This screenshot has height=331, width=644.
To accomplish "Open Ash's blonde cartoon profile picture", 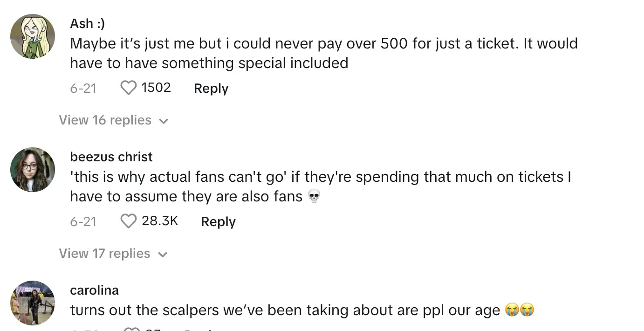I will click(x=33, y=36).
